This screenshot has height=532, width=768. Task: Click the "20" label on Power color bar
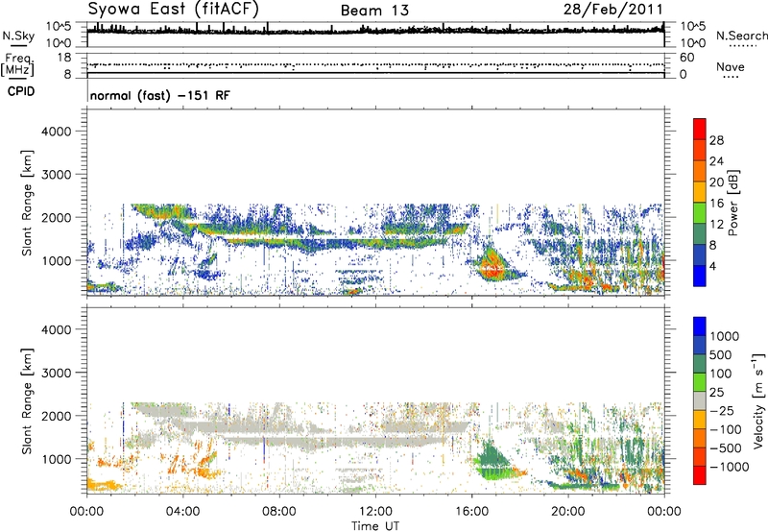click(716, 182)
